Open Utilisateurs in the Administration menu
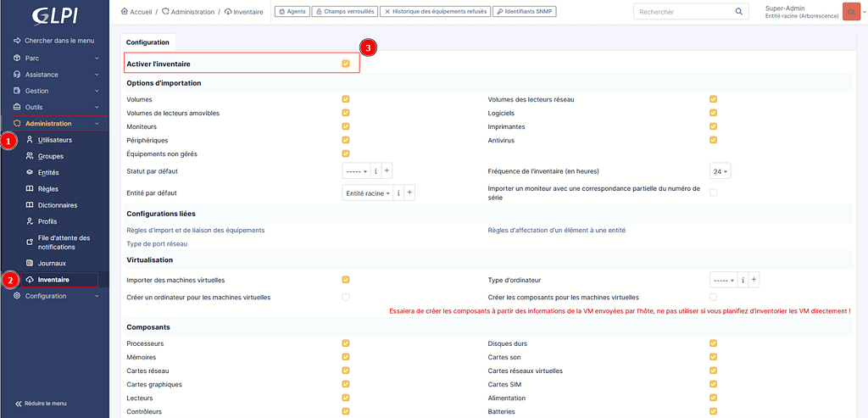Screen dimensions: 868x418 (55, 140)
